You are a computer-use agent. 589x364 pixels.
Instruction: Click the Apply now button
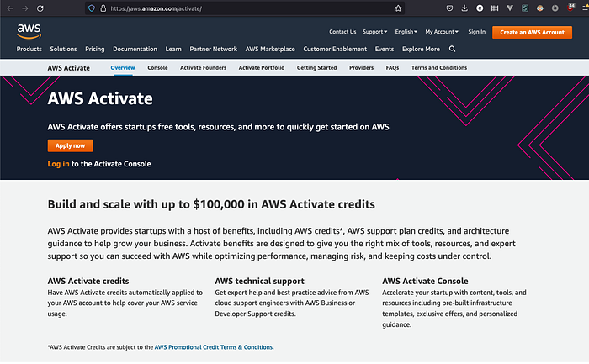click(x=70, y=145)
